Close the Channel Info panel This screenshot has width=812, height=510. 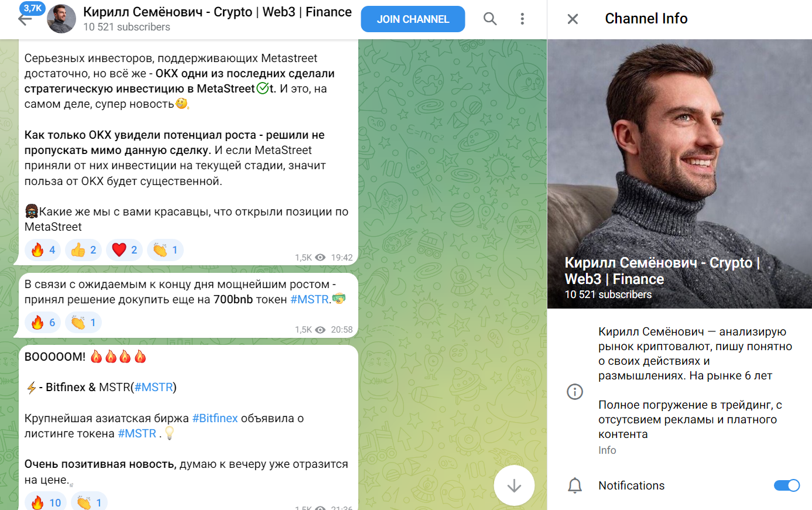point(573,19)
